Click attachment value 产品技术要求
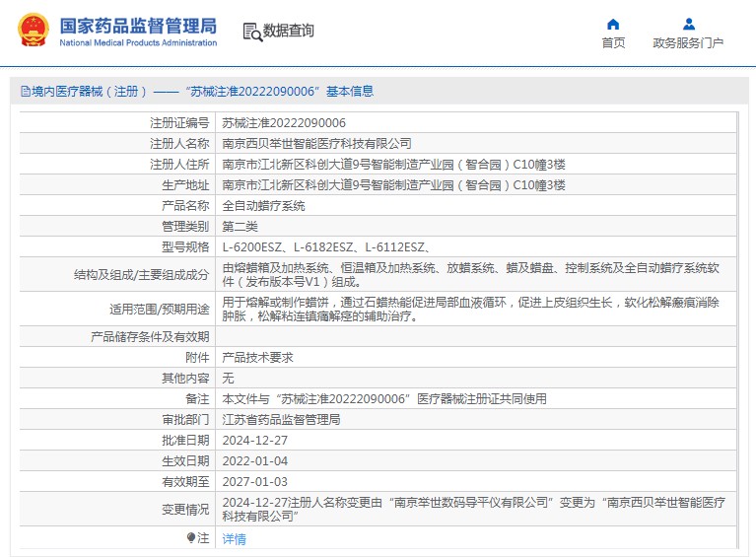This screenshot has width=756, height=557. (257, 357)
